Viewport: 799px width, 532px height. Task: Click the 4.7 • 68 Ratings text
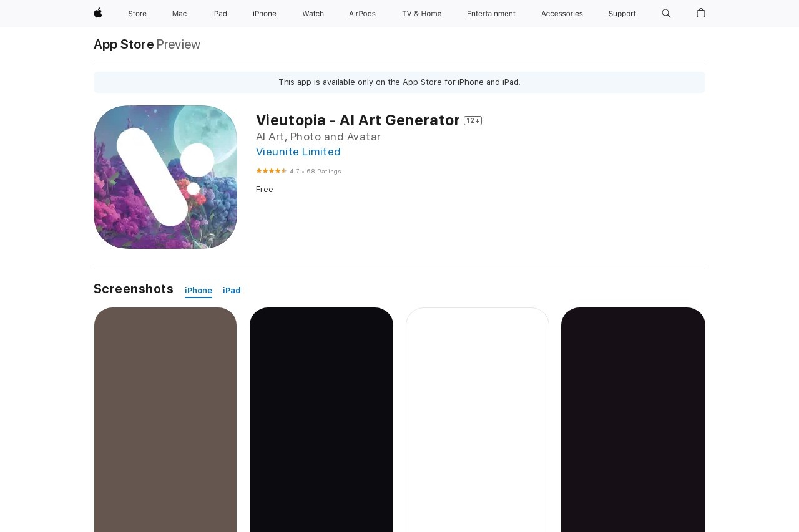(315, 172)
